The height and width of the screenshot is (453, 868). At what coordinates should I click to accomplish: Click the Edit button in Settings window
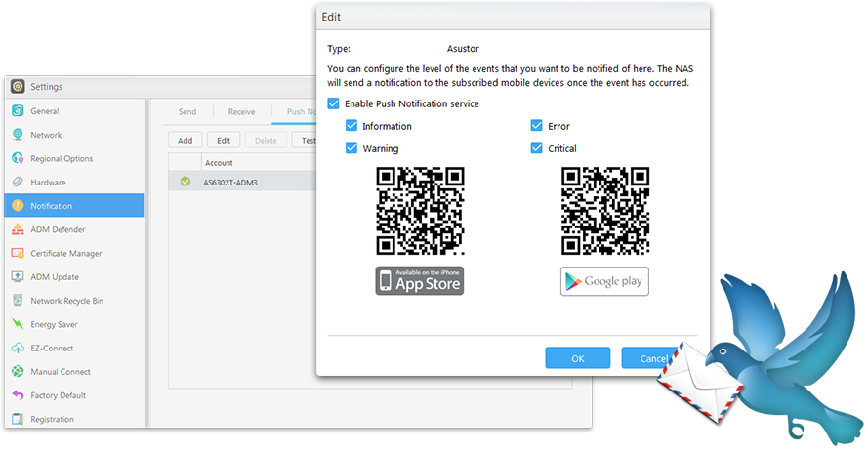[x=224, y=141]
